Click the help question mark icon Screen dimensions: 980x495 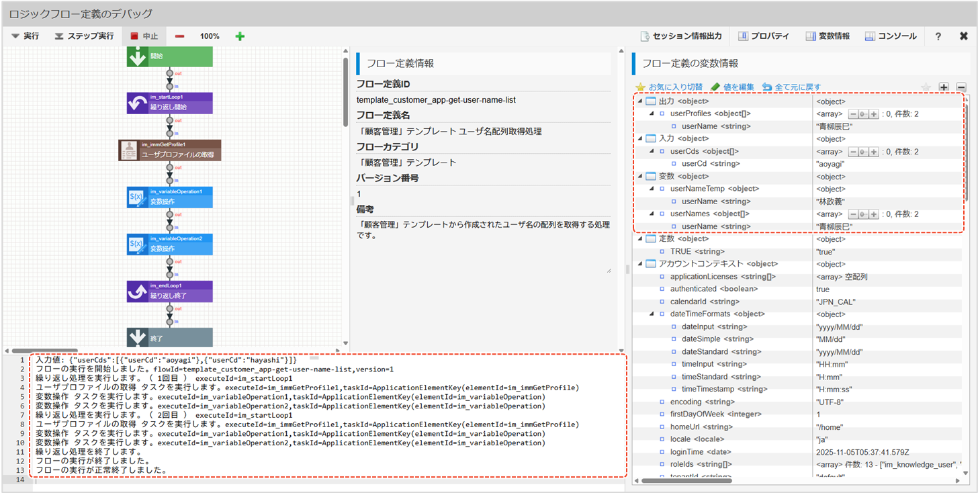938,36
